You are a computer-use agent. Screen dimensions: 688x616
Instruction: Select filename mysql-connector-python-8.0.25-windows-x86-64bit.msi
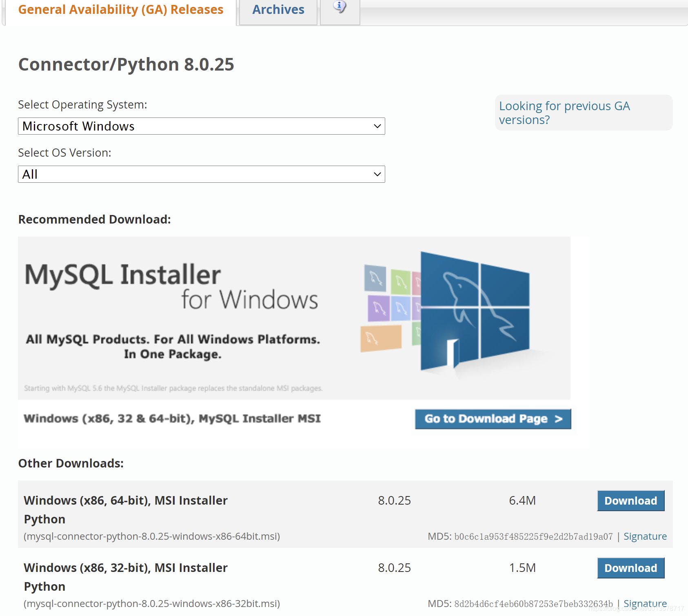[152, 536]
